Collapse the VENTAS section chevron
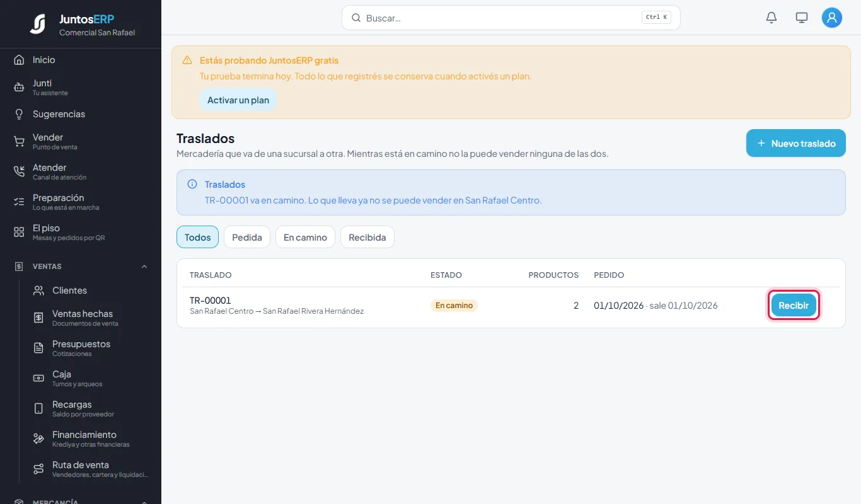 point(144,266)
